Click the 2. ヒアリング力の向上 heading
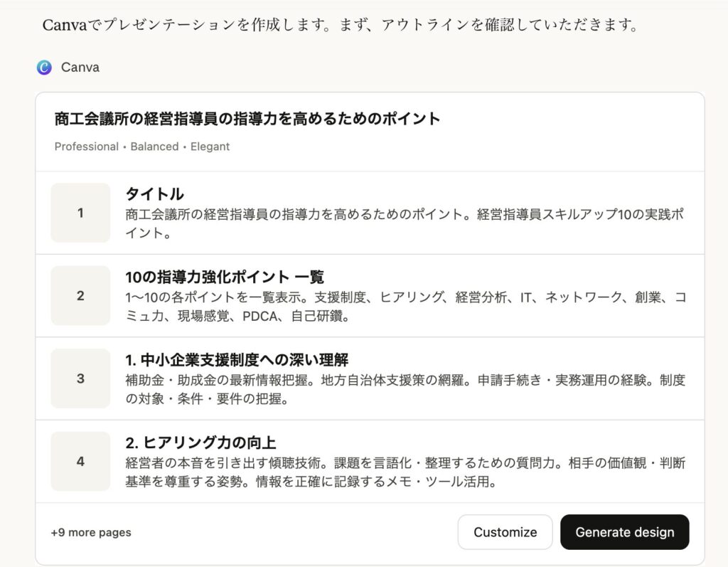 pos(200,443)
